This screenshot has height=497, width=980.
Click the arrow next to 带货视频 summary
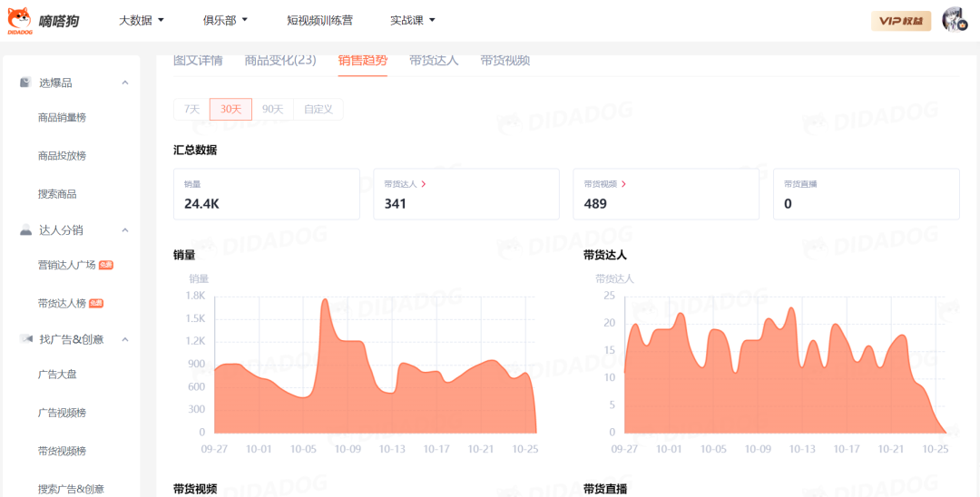623,184
